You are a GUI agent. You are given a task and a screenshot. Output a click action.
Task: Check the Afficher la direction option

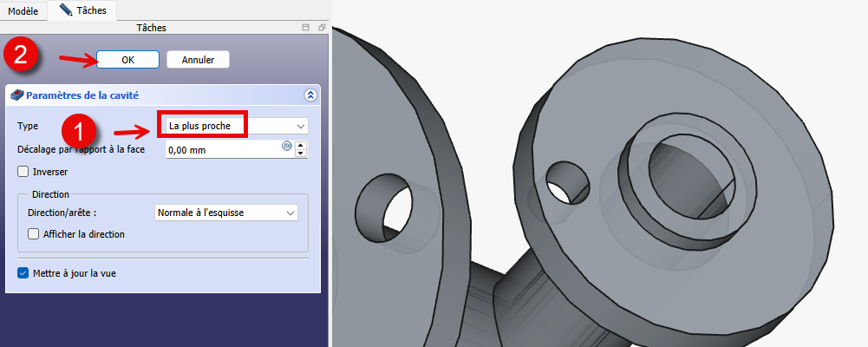tap(34, 234)
